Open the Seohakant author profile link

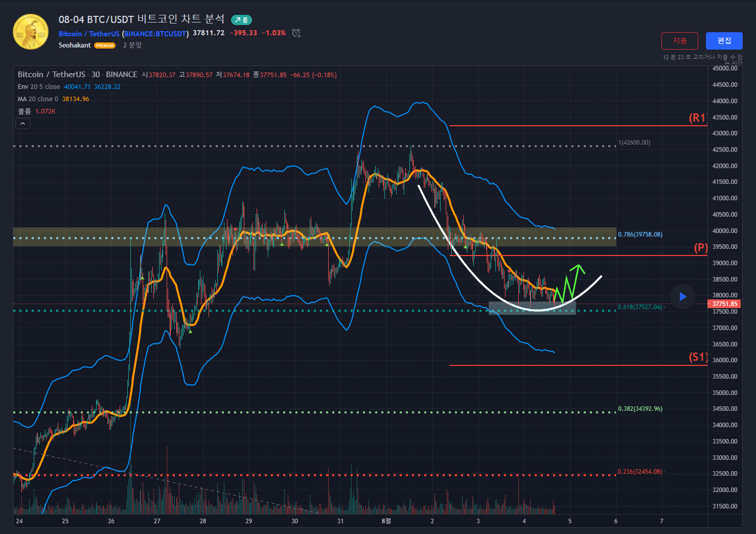(75, 45)
